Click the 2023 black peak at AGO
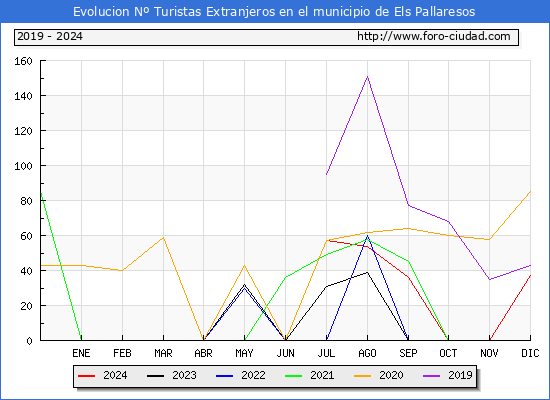 [x=367, y=272]
